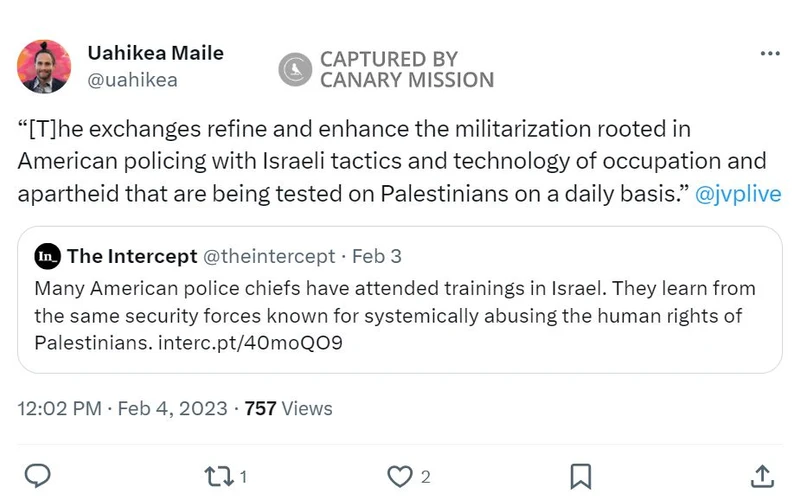Select the @theintercept handle
Image resolution: width=800 pixels, height=500 pixels.
[x=269, y=256]
